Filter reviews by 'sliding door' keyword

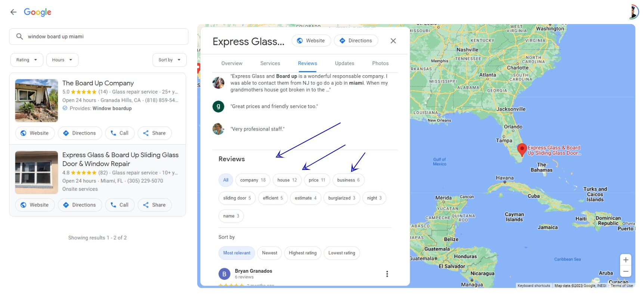237,198
